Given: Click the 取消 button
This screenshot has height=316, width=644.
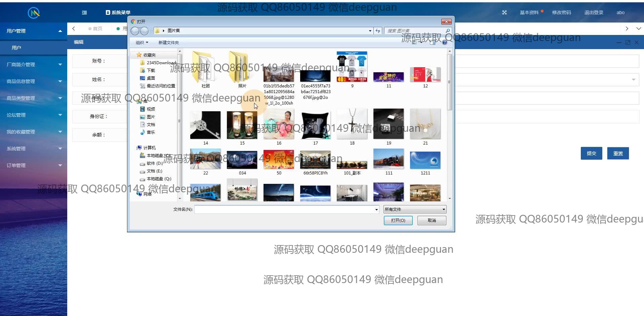Looking at the screenshot, I should (x=432, y=221).
